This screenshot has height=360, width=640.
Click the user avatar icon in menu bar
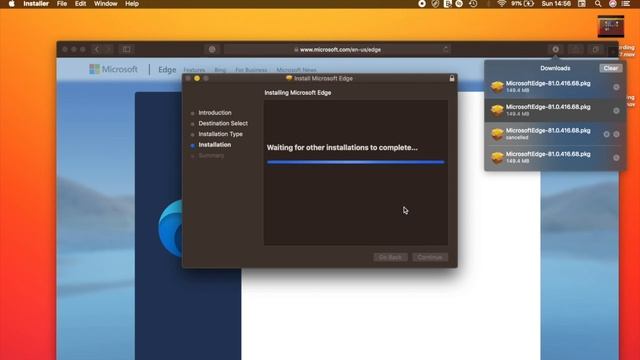(613, 4)
